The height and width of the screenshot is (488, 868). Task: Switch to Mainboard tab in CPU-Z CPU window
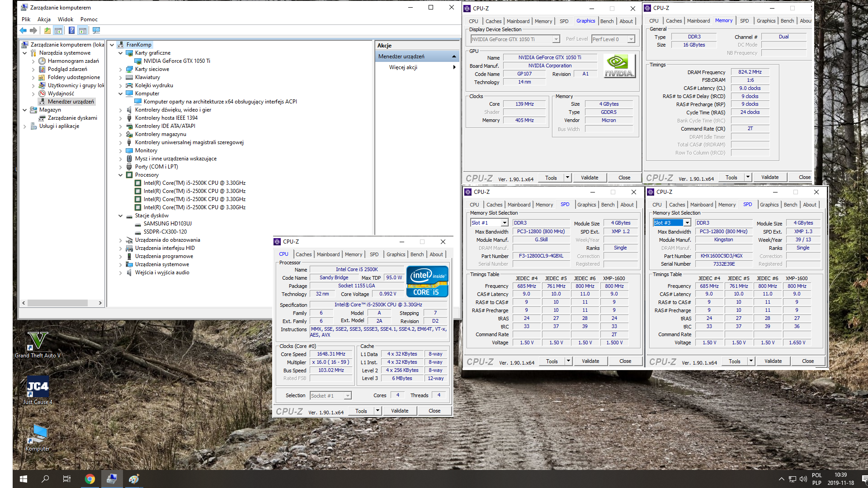328,254
